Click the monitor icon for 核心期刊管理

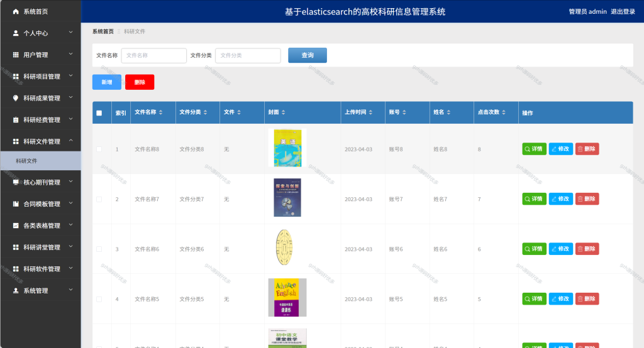pos(16,182)
